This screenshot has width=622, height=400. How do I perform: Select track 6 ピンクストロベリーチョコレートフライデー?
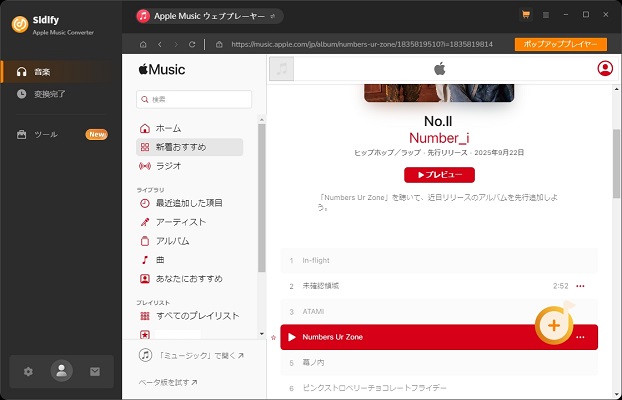point(439,388)
